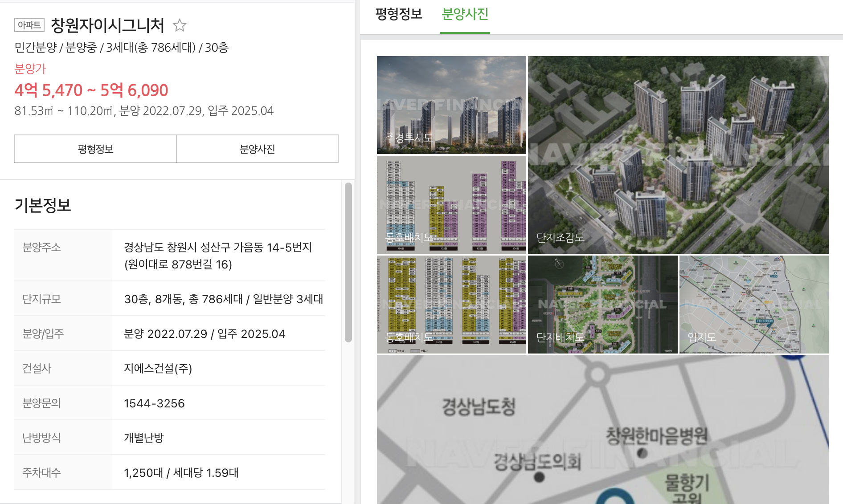Click the 분양가 label
Image resolution: width=843 pixels, height=504 pixels.
click(30, 69)
